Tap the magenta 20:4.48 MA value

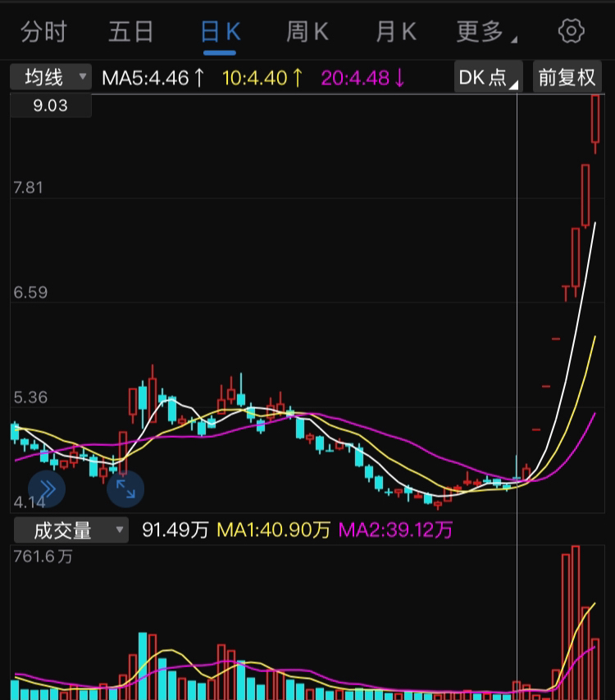pyautogui.click(x=362, y=78)
